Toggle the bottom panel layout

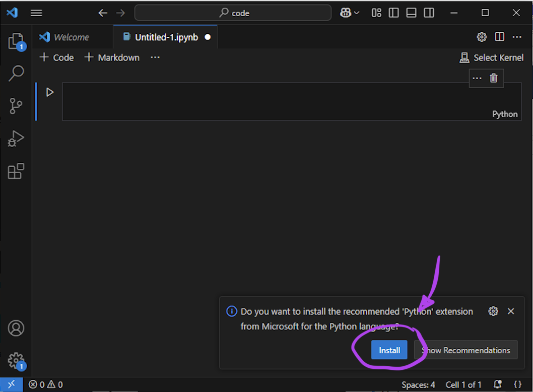tap(412, 13)
